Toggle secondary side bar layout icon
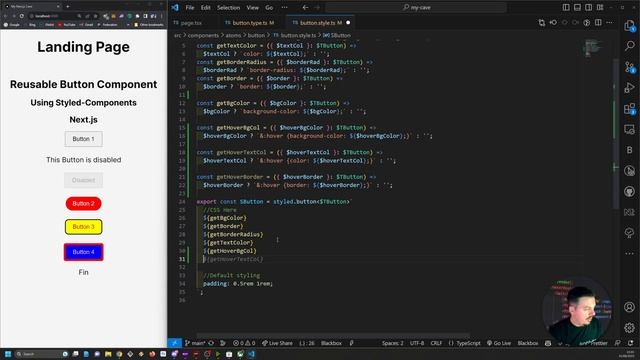The width and height of the screenshot is (640, 360). coord(589,7)
